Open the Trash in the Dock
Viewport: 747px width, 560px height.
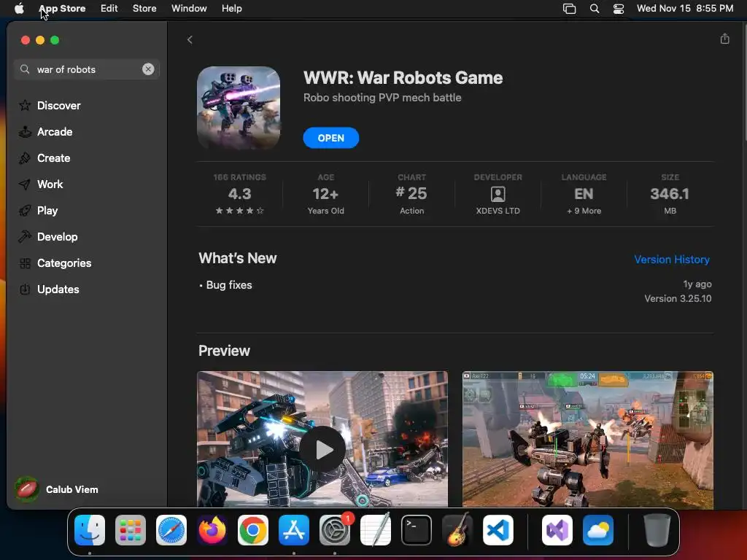click(x=657, y=530)
